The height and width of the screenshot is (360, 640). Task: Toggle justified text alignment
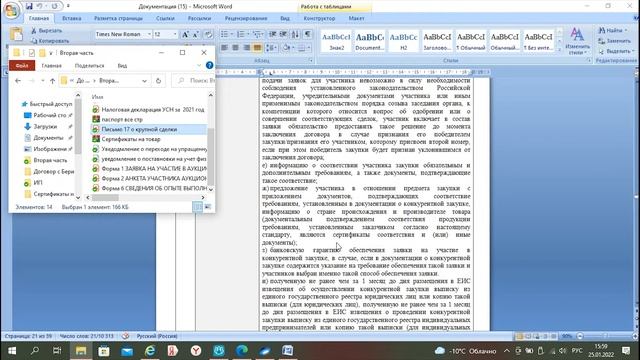pyautogui.click(x=257, y=48)
